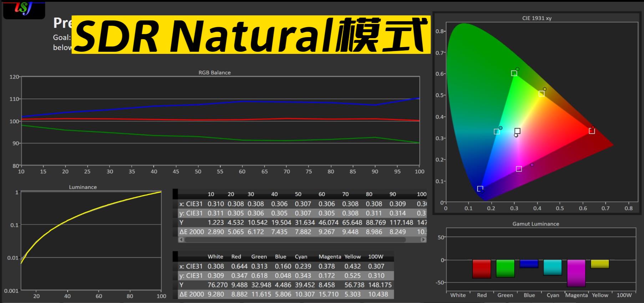
Task: Click the blue target square in CIE chart
Action: (x=480, y=189)
